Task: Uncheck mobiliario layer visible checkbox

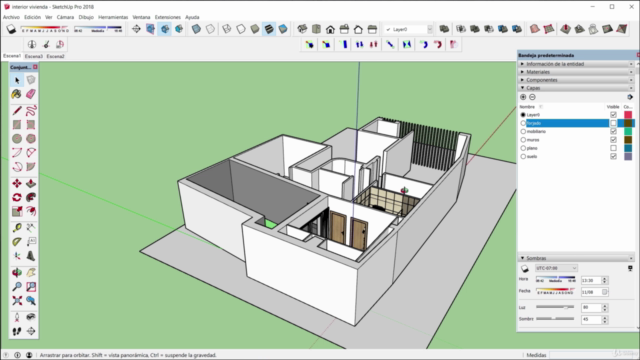Action: 613,131
